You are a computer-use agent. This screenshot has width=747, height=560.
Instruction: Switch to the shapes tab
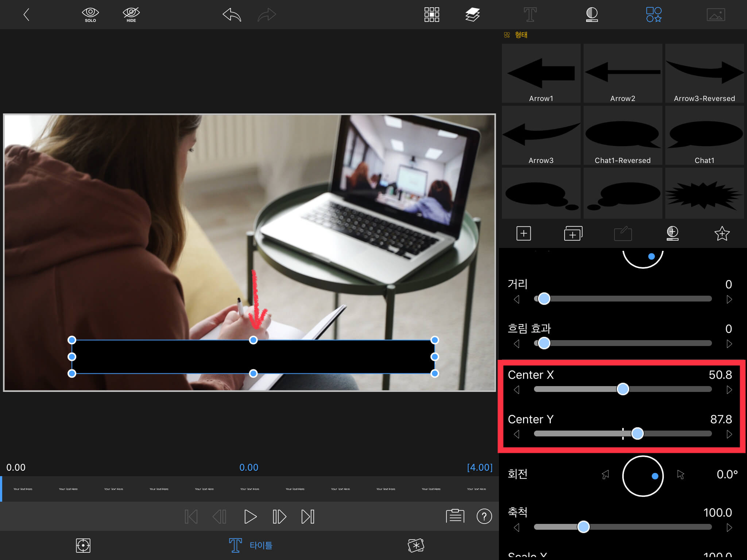coord(654,15)
